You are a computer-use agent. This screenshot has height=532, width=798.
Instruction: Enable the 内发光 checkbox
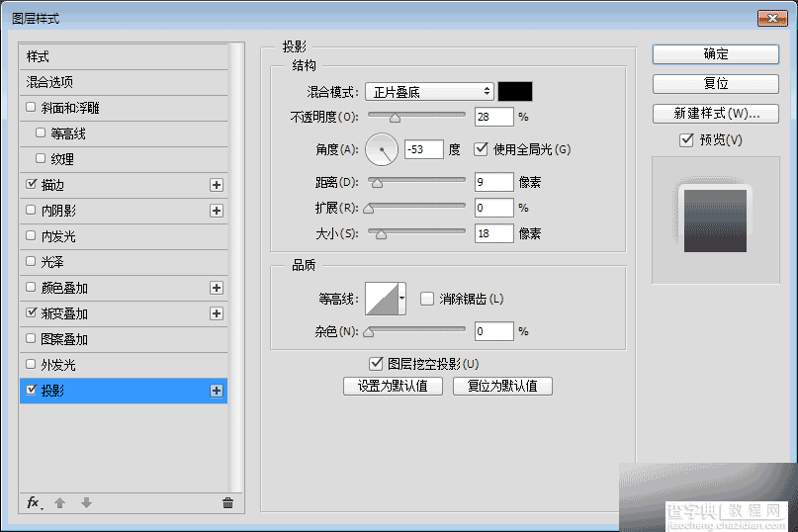(x=31, y=235)
